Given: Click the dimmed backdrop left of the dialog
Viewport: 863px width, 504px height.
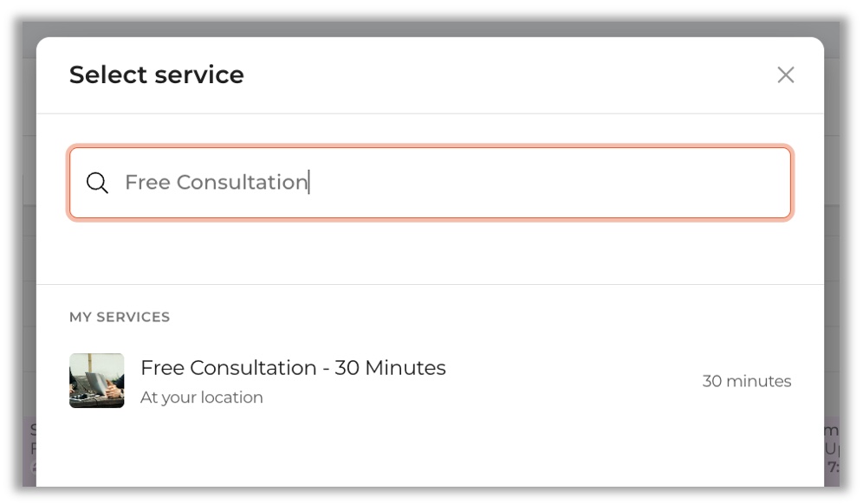Looking at the screenshot, I should coord(29,260).
